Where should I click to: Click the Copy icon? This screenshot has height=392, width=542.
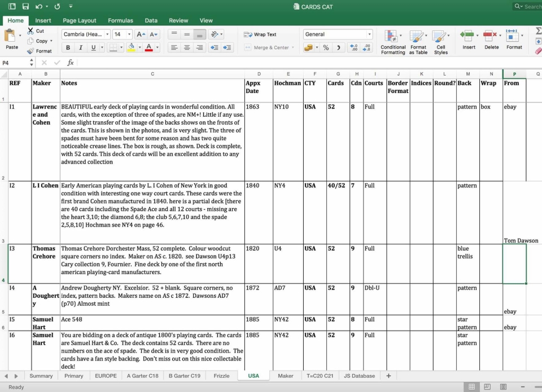[x=30, y=41]
